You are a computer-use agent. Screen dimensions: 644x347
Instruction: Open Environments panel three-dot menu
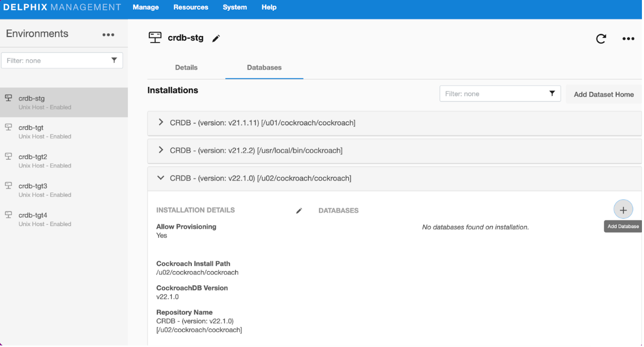click(x=108, y=34)
